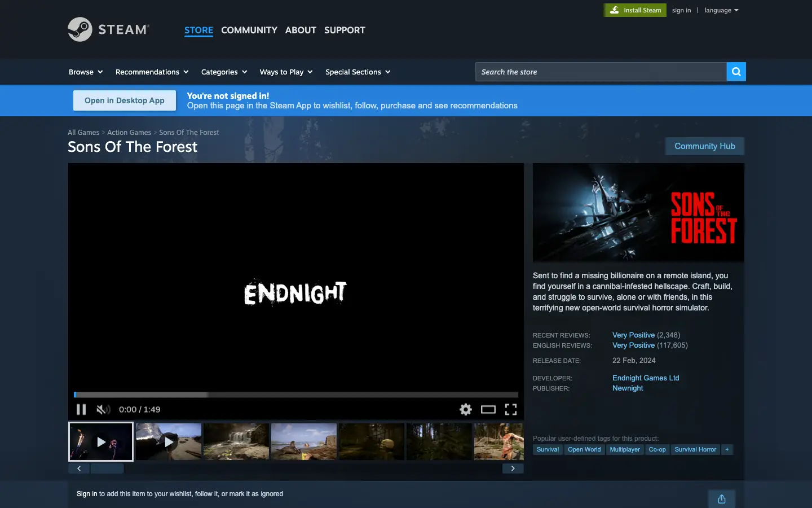
Task: Toggle theater mode for the video
Action: 488,409
